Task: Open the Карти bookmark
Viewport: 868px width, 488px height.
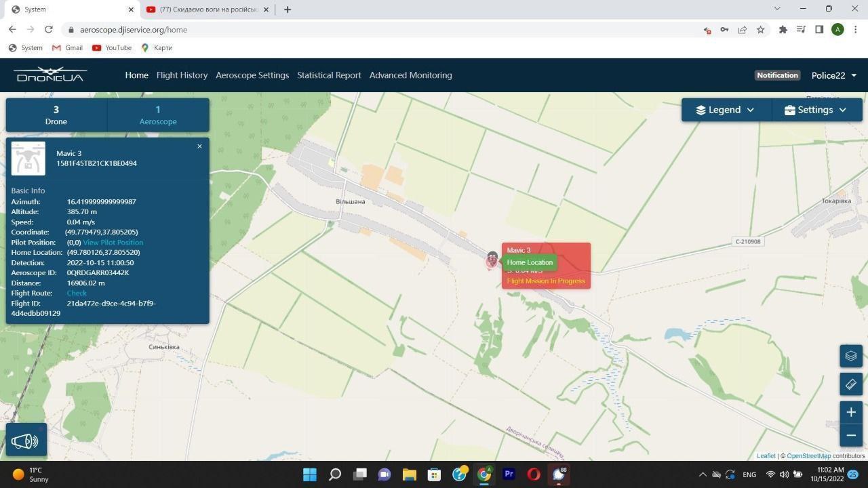Action: click(157, 47)
